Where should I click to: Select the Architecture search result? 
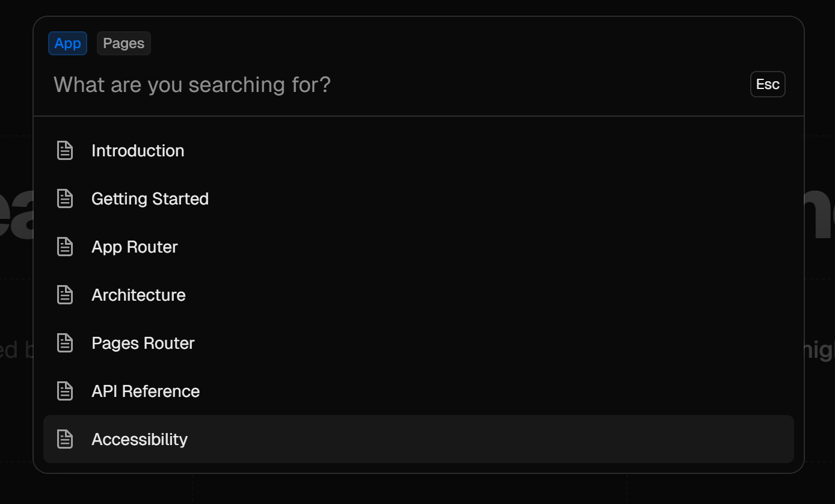138,295
